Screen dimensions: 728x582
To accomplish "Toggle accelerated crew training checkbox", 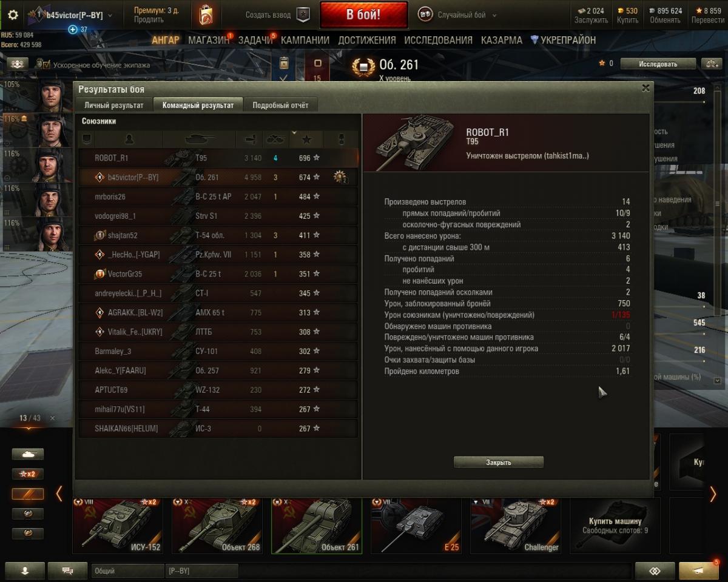I will click(40, 64).
